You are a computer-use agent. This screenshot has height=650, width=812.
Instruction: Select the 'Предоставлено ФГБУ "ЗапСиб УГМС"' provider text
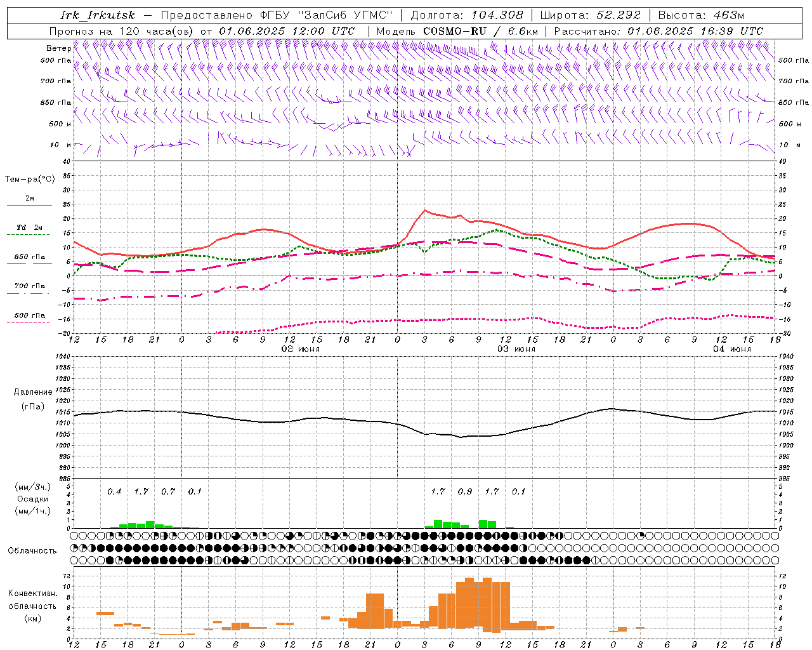[x=277, y=15]
